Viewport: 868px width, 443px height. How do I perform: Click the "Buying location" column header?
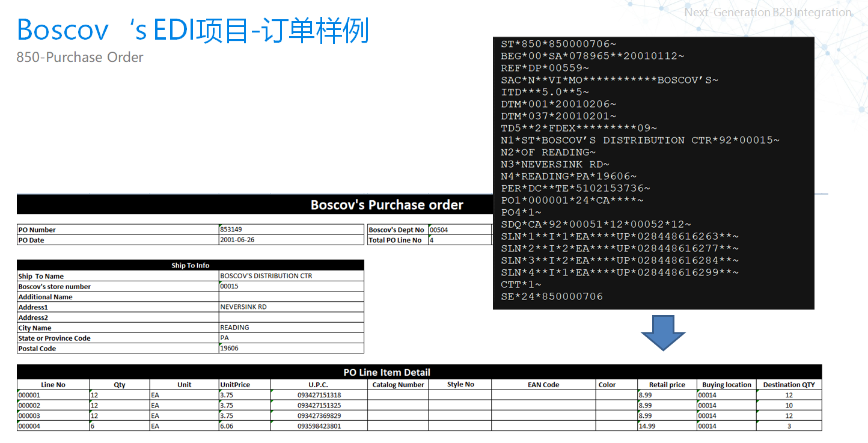coord(727,385)
